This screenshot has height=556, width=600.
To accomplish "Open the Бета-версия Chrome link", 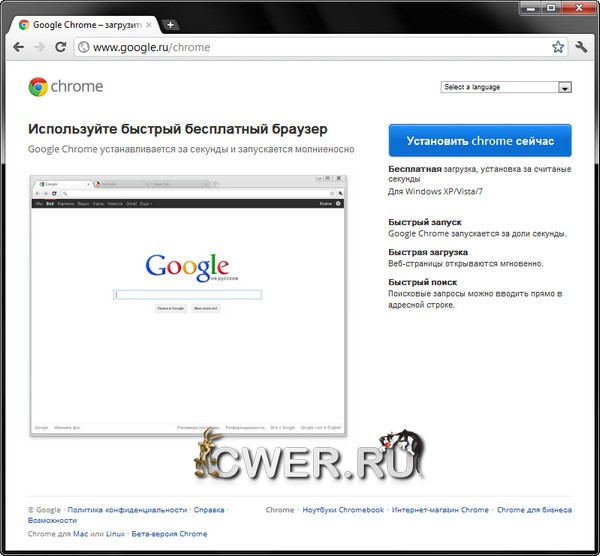I will (x=169, y=534).
